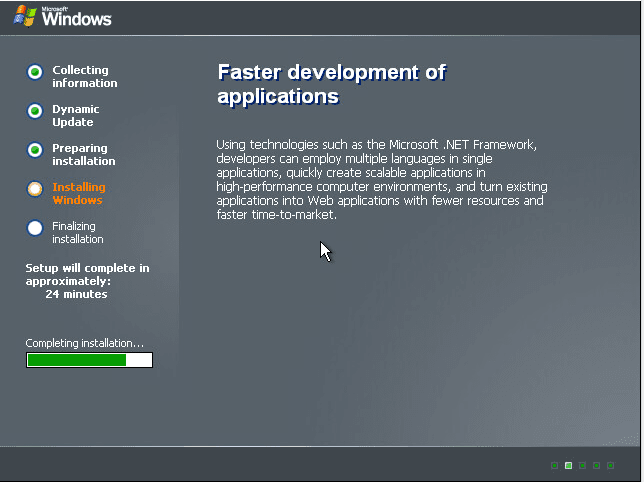Image resolution: width=644 pixels, height=482 pixels.
Task: Click the Preparing installation label
Action: point(84,154)
